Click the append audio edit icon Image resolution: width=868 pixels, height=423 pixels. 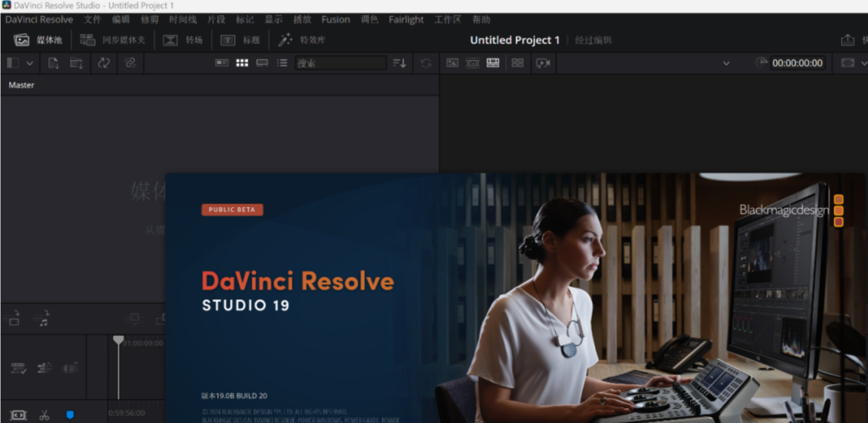click(x=42, y=319)
